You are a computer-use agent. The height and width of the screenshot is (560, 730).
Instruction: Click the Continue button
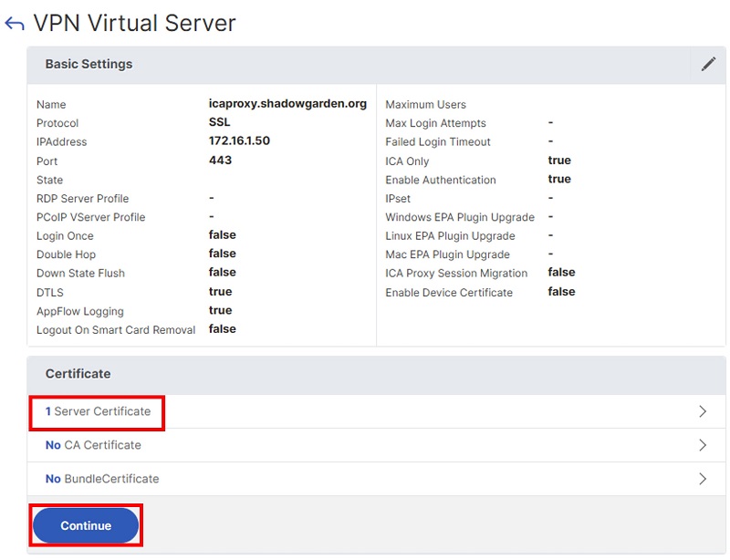86,525
